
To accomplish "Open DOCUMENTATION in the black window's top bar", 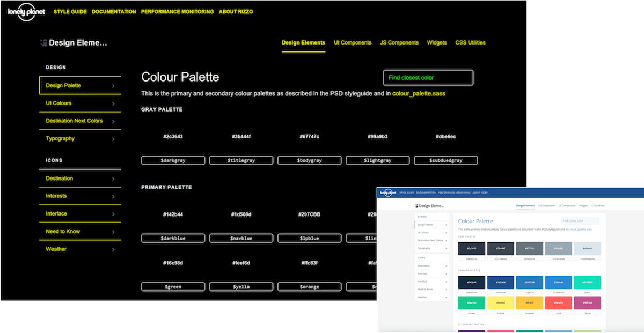I will (x=114, y=12).
